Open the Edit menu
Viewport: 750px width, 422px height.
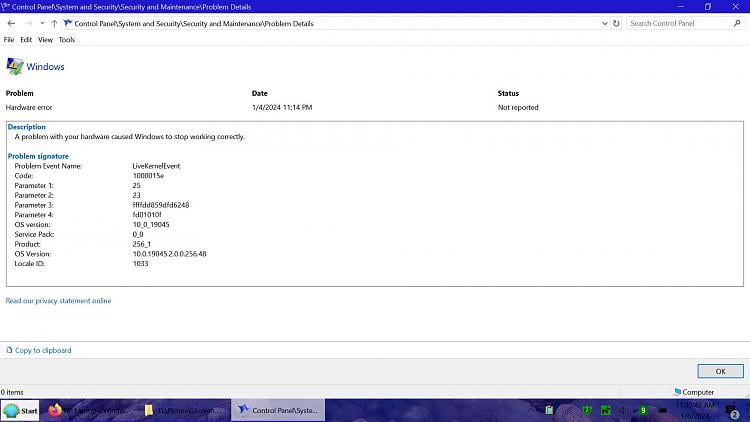(26, 40)
